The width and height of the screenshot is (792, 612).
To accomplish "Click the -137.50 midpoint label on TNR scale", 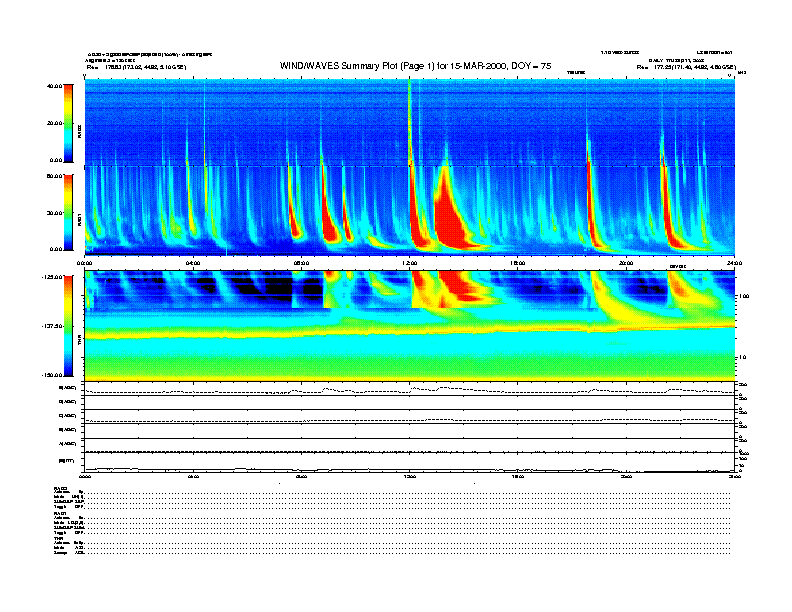I will click(x=50, y=326).
